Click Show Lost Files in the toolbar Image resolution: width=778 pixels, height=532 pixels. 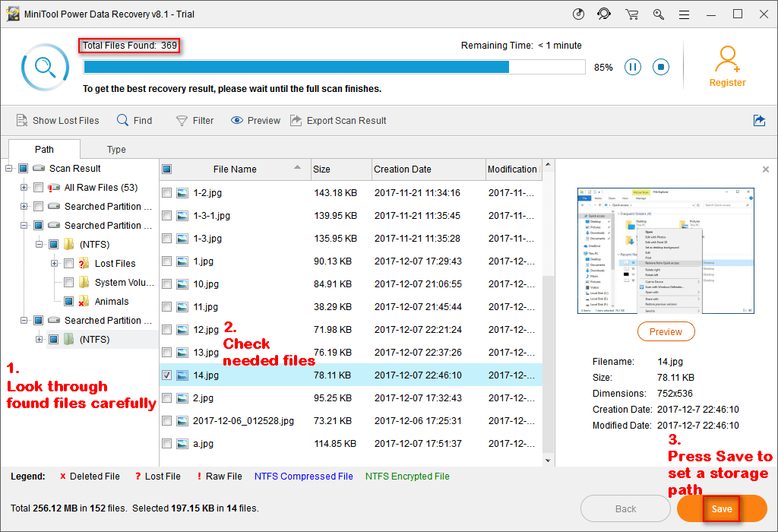point(58,121)
